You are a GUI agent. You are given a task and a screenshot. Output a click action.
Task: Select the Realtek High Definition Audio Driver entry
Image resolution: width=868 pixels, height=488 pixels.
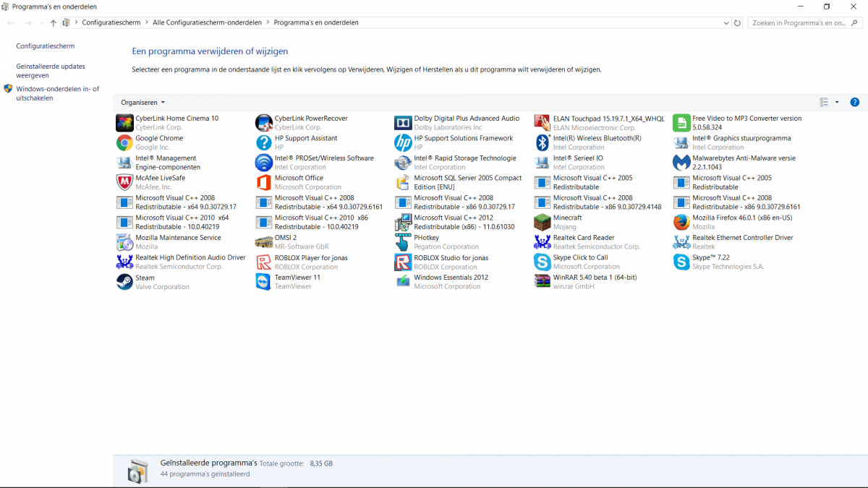click(181, 262)
